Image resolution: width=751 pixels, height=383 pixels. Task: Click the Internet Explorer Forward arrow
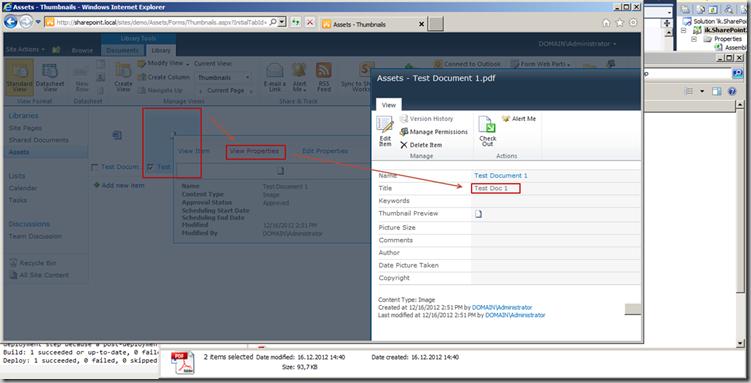point(26,22)
